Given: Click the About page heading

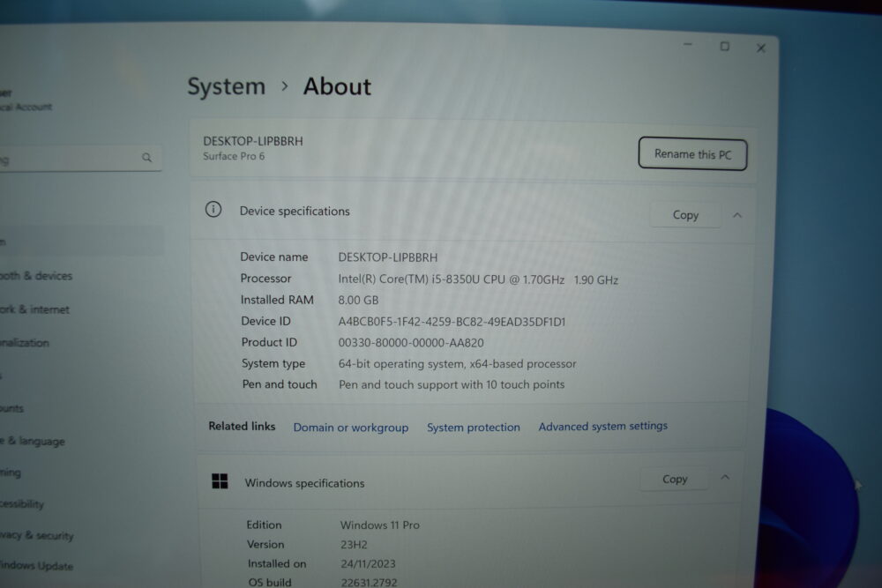Looking at the screenshot, I should click(337, 86).
